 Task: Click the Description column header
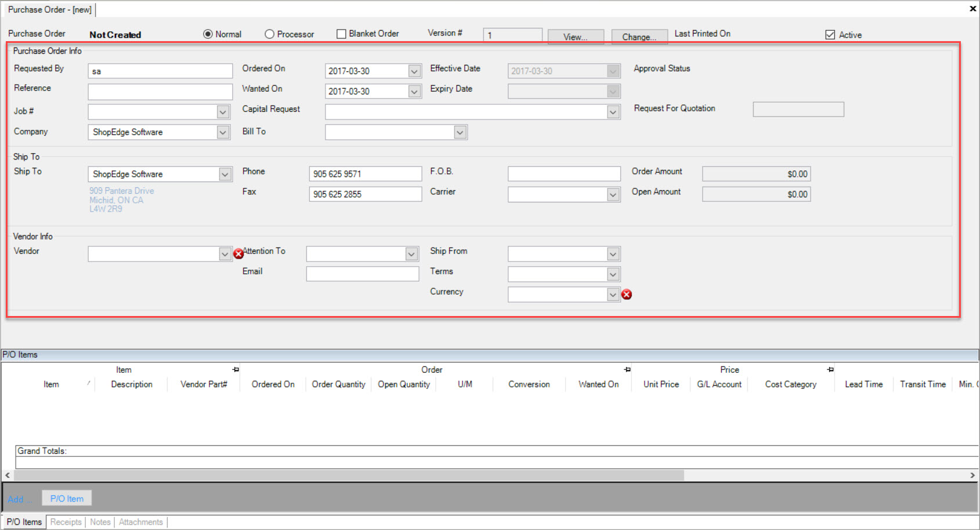[132, 384]
